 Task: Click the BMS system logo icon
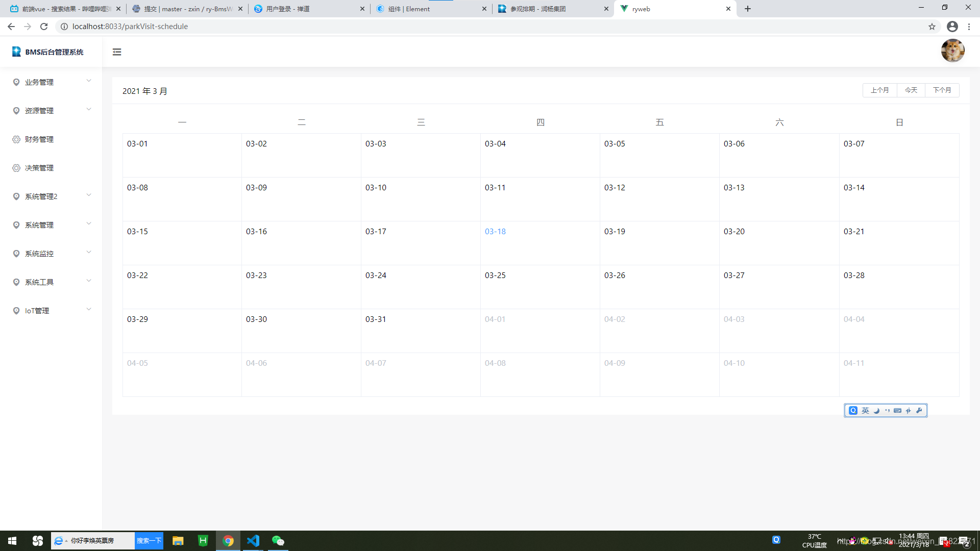(x=16, y=52)
